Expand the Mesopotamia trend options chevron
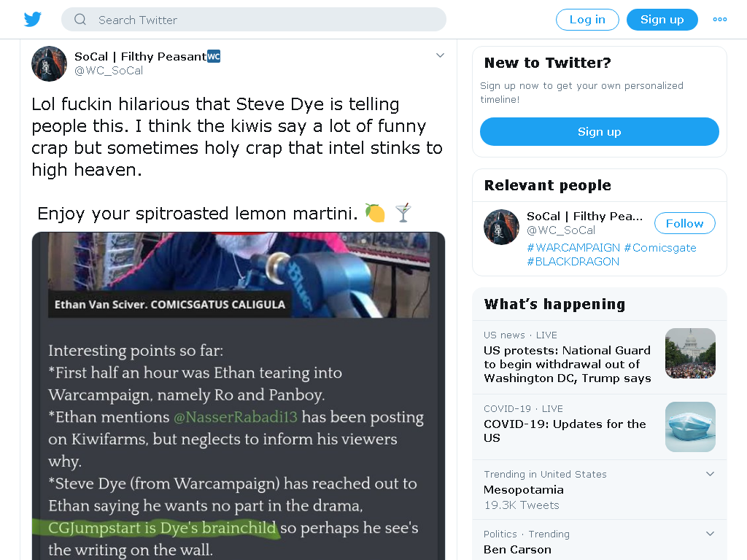The height and width of the screenshot is (560, 747). click(x=710, y=474)
